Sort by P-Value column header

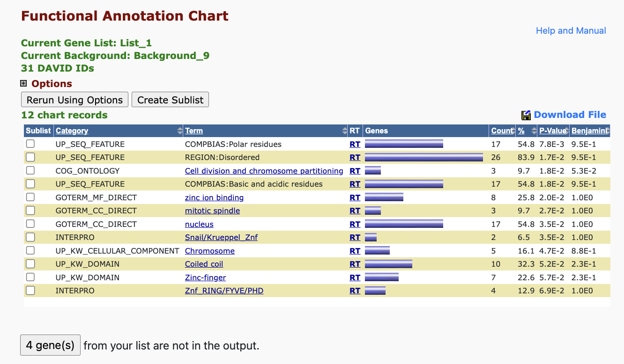pos(552,131)
